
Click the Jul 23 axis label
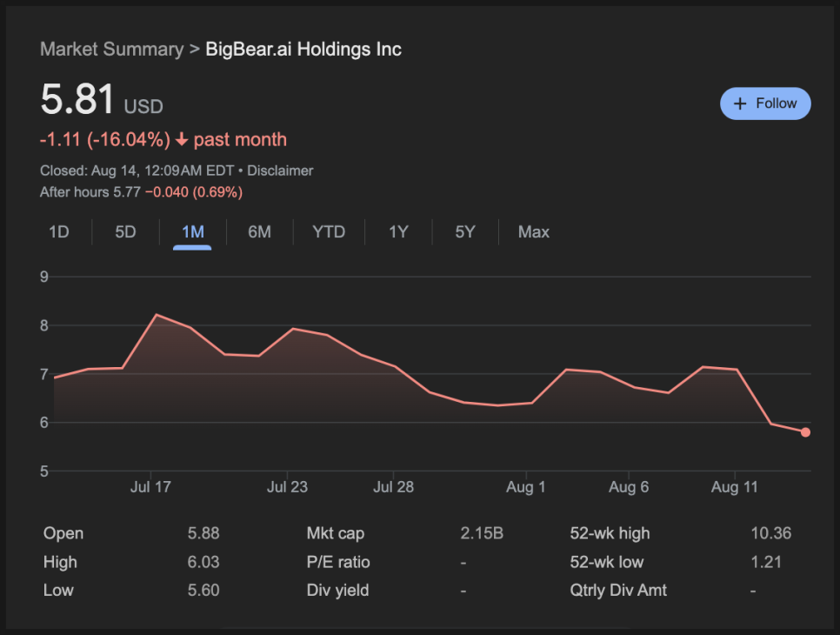(287, 487)
